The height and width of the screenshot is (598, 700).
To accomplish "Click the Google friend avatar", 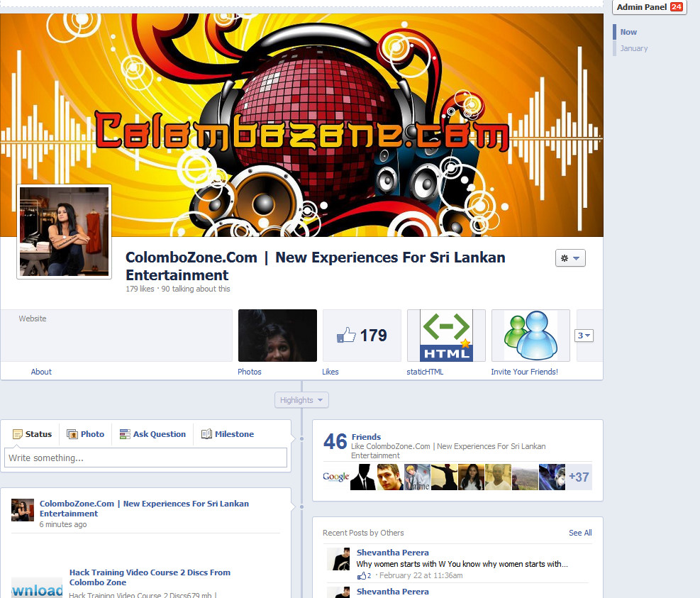I will (x=335, y=477).
